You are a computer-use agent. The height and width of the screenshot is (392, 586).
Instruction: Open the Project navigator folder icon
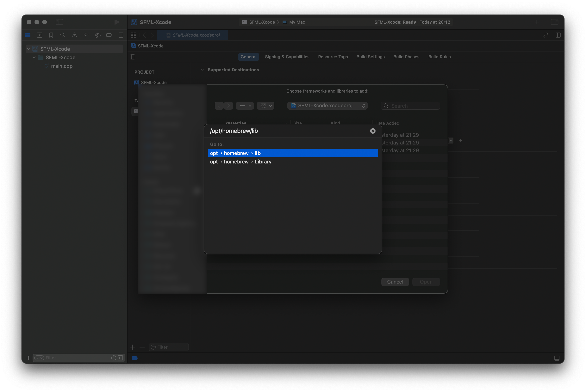point(28,35)
